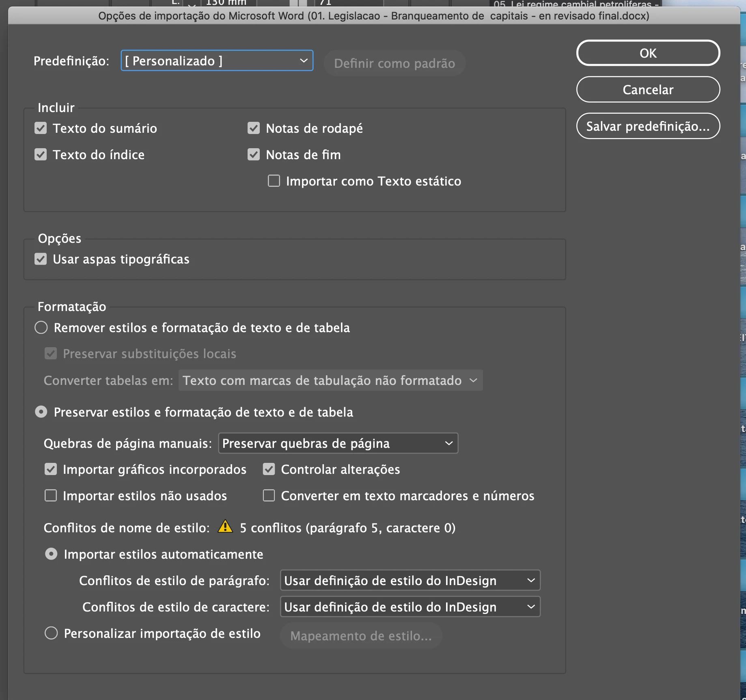Toggle Usar aspas tipográficas checkbox

(41, 259)
